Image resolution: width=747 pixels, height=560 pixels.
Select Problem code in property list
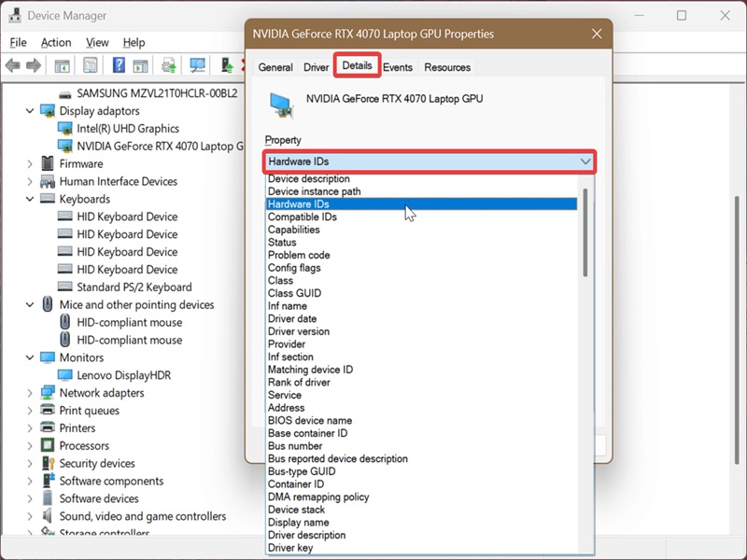coord(421,255)
